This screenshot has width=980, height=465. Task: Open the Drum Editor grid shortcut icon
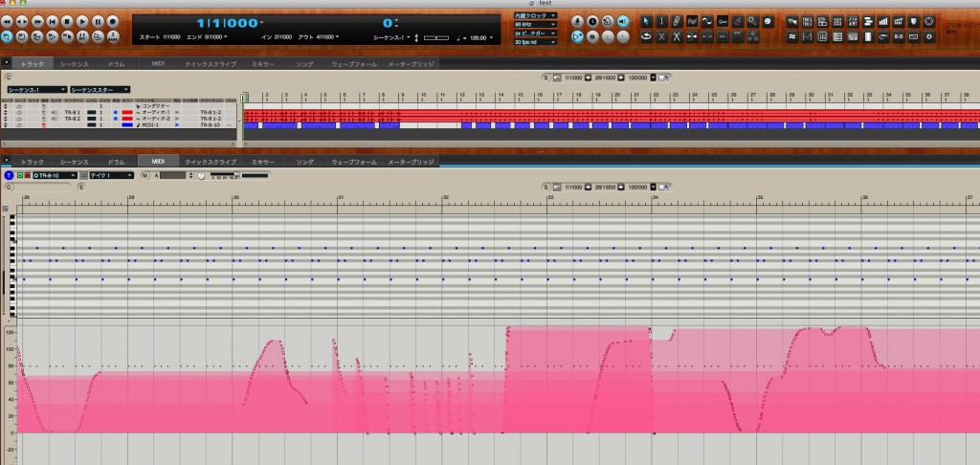tap(837, 21)
